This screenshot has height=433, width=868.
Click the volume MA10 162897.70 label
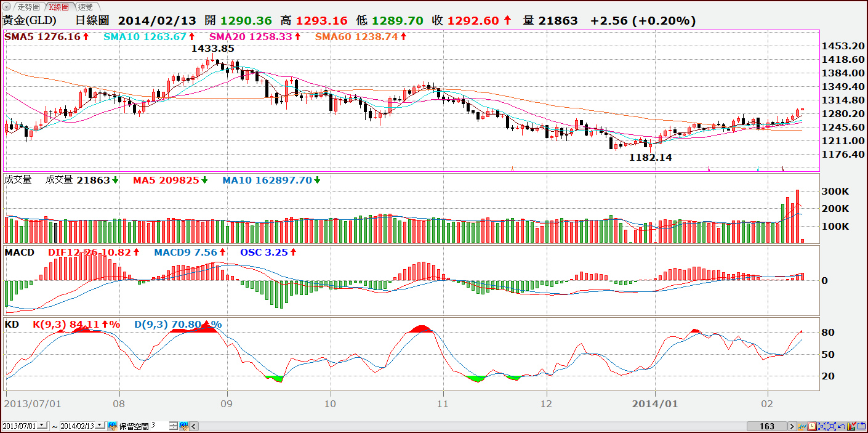271,180
